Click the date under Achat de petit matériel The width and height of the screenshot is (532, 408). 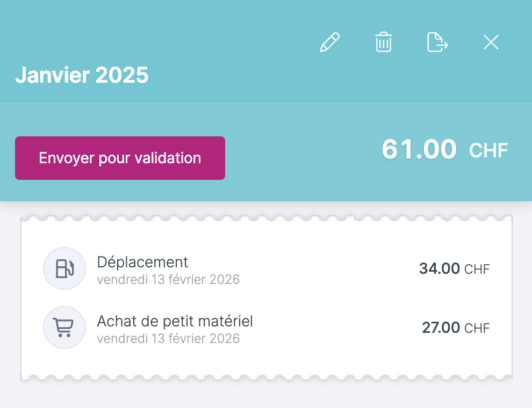click(168, 339)
